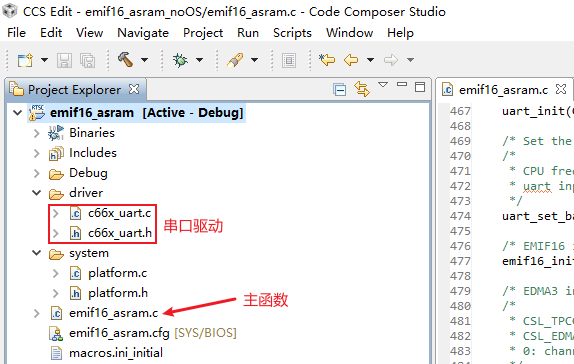
Task: Open the Edit menu
Action: pyautogui.click(x=51, y=33)
